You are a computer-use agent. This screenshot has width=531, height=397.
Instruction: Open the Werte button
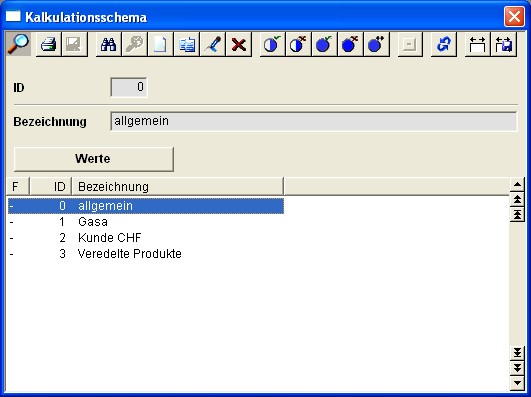(x=93, y=159)
